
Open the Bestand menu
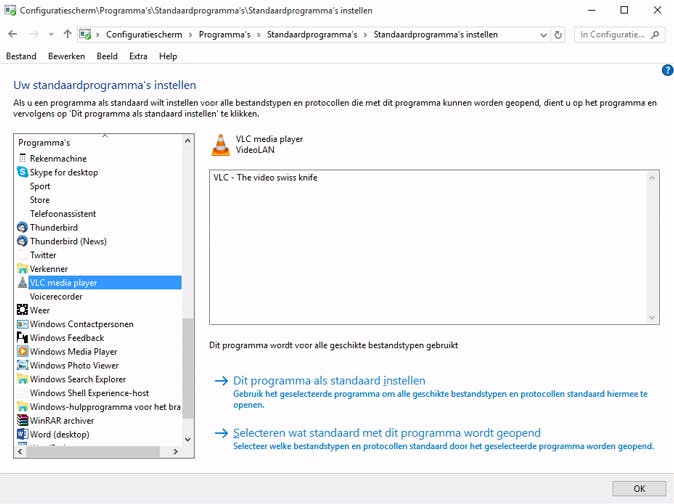[x=21, y=56]
